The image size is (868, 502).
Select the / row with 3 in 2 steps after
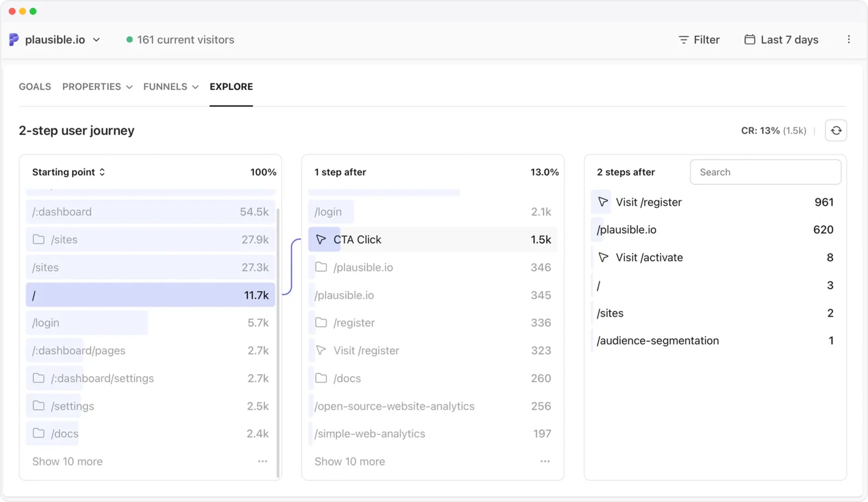[x=715, y=285]
